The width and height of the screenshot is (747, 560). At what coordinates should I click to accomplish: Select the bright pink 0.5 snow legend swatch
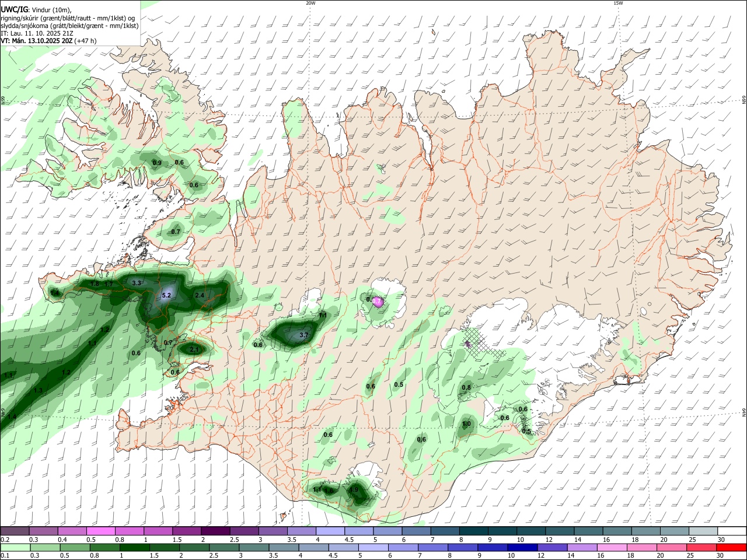[x=100, y=531]
